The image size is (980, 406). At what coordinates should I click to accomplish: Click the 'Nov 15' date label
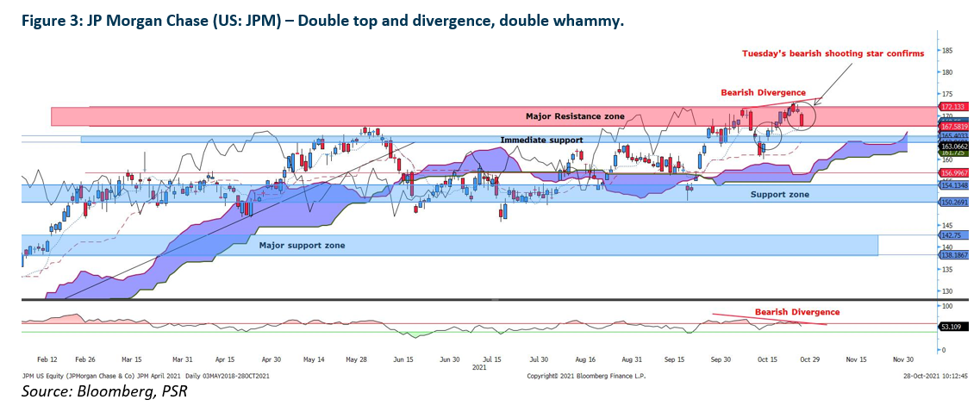(x=856, y=360)
